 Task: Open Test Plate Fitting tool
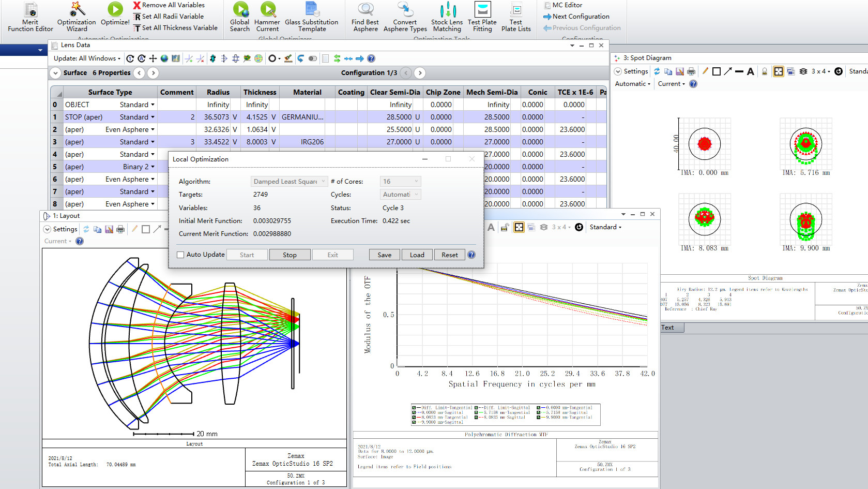[482, 17]
